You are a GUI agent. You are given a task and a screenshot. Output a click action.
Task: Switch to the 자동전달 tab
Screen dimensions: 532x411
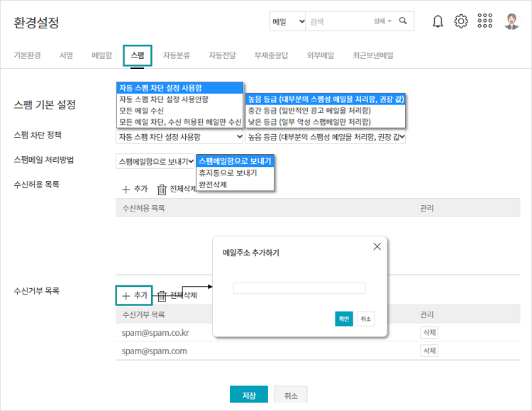(222, 55)
